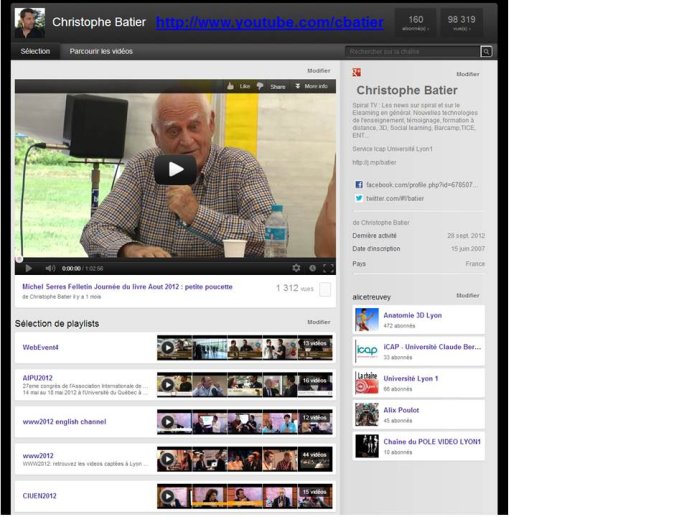Screen dimensions: 689x517
Task: Switch to the Sélection tab
Action: click(35, 51)
